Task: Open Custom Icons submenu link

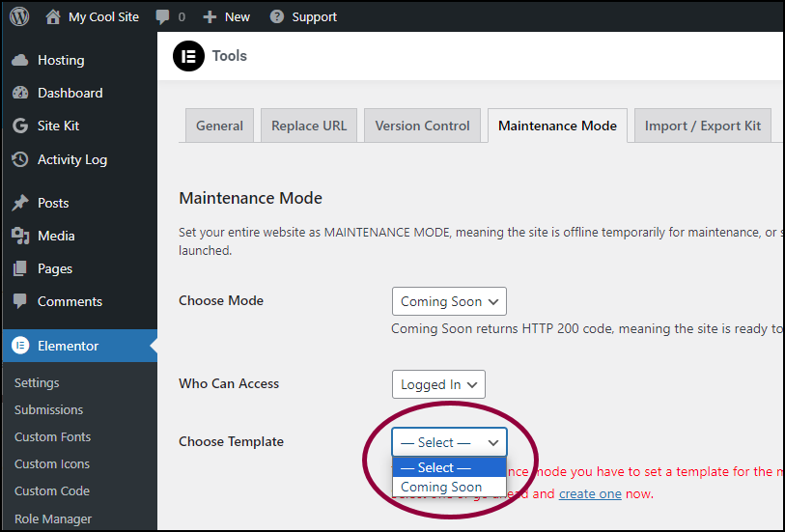Action: tap(52, 464)
